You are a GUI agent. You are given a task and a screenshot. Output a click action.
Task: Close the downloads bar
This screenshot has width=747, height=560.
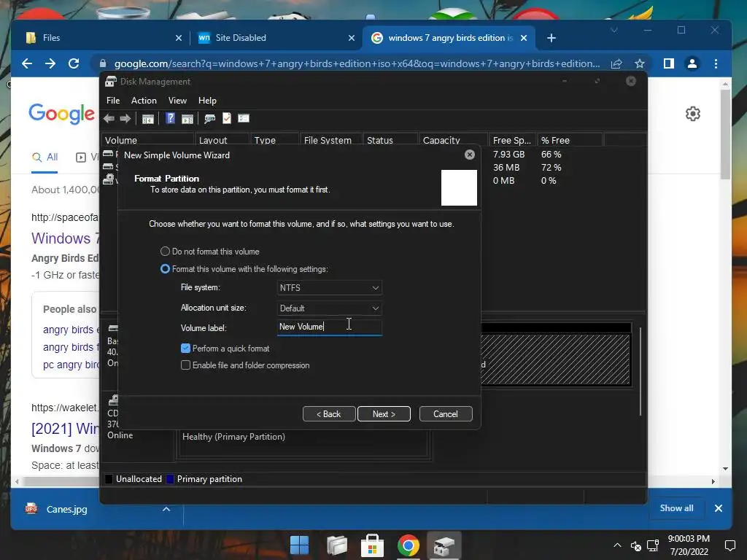coord(719,508)
